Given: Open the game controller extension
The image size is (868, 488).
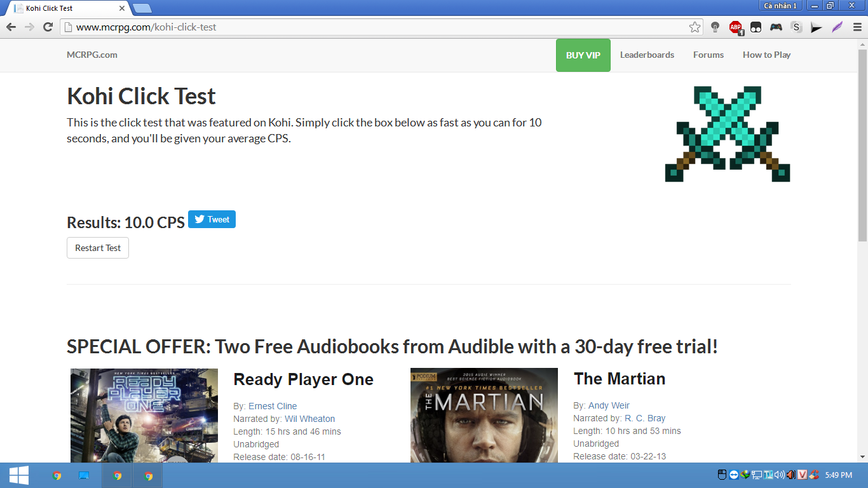Looking at the screenshot, I should [776, 27].
